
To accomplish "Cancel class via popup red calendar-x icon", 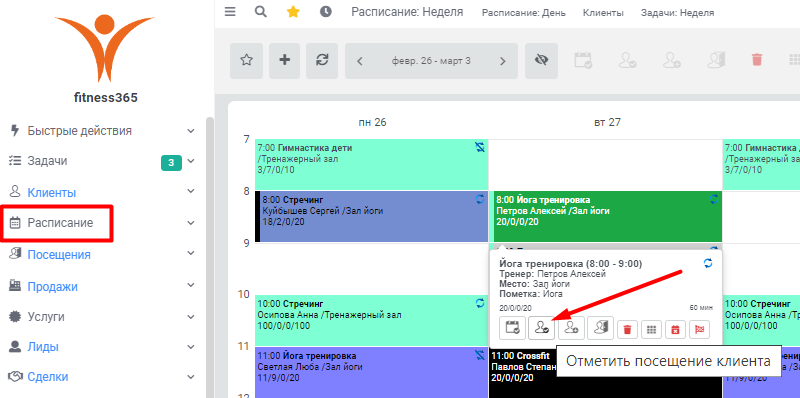I will [x=675, y=330].
